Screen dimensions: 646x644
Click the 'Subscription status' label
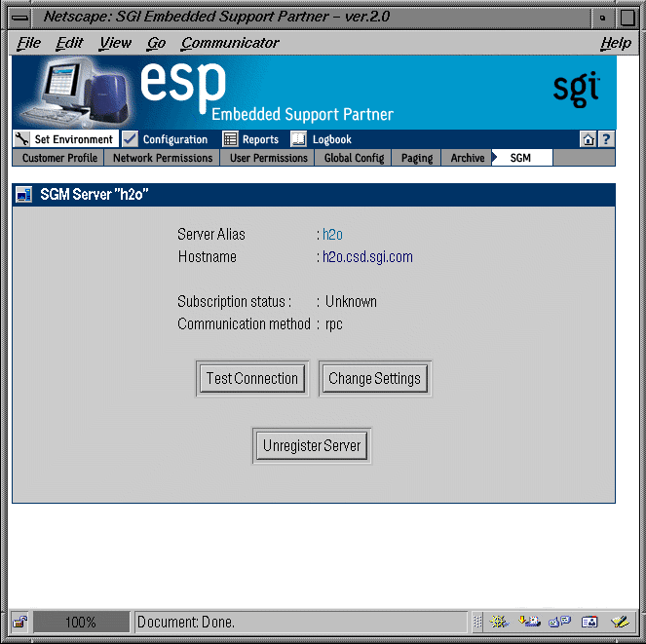click(235, 302)
